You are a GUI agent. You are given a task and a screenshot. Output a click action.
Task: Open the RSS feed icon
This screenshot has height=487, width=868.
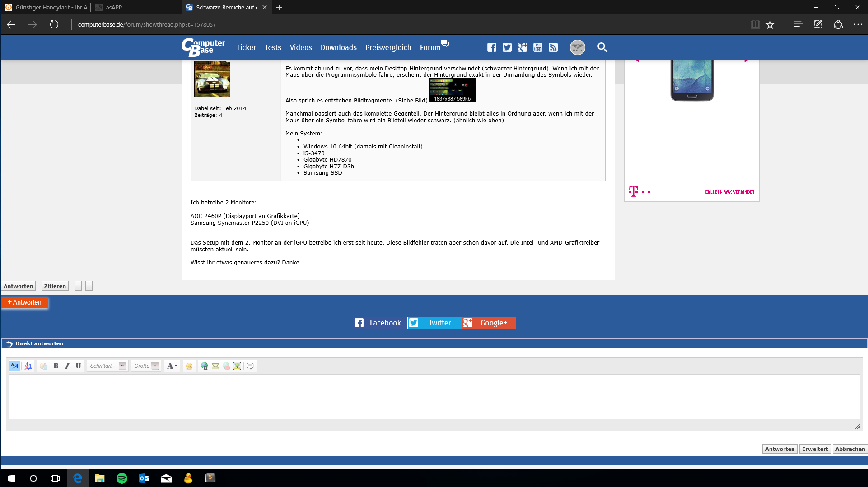553,47
